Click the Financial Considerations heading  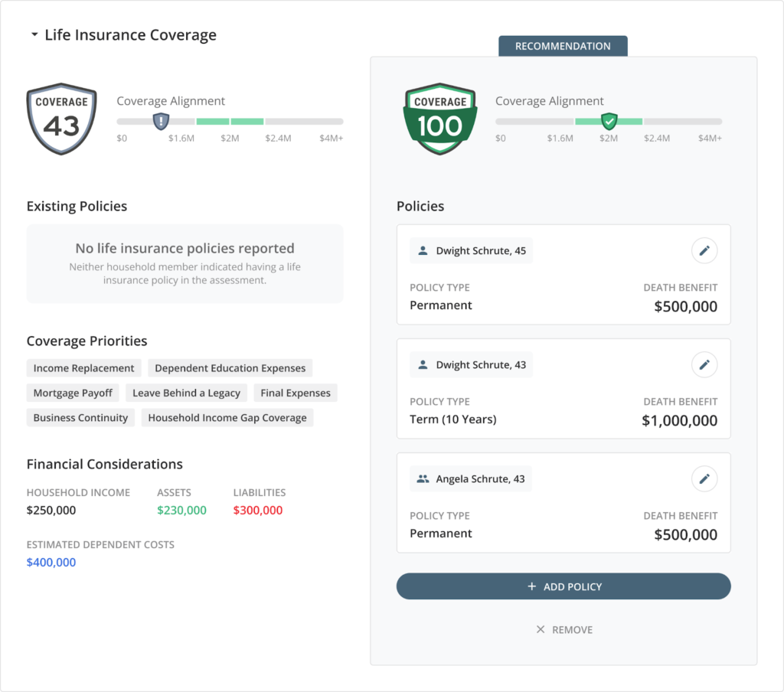coord(104,464)
